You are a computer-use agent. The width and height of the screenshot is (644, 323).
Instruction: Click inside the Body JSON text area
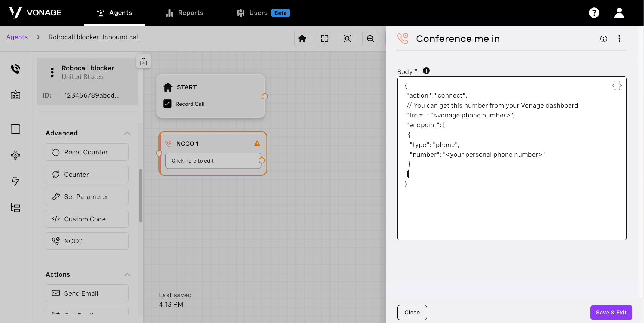pyautogui.click(x=512, y=159)
